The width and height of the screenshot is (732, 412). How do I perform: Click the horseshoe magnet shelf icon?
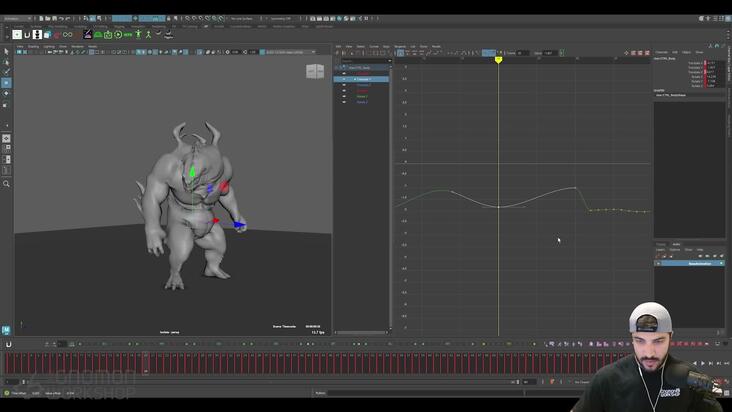[27, 35]
